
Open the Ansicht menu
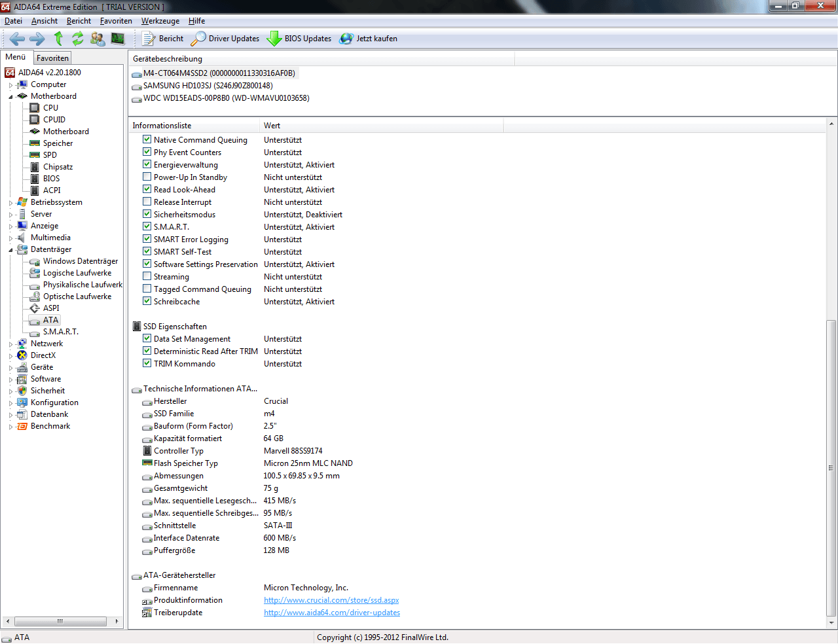45,21
